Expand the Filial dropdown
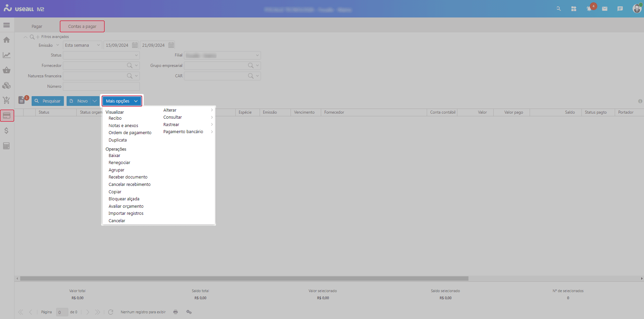Screen dimensions: 644x319 [x=257, y=55]
